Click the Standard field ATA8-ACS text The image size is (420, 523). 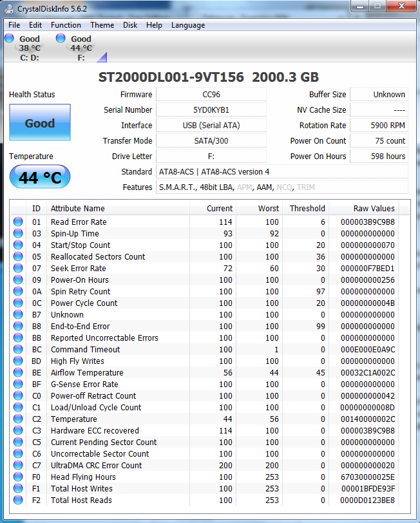282,172
